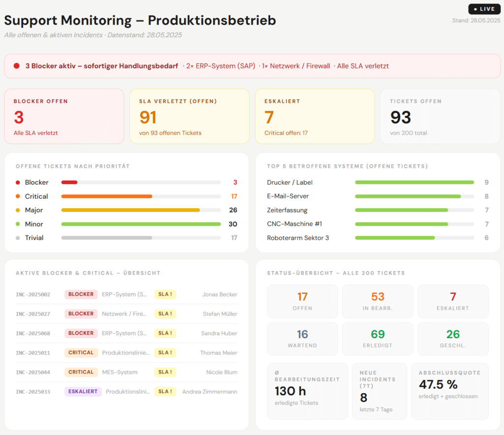Open incident INC-2025027

pyautogui.click(x=126, y=314)
